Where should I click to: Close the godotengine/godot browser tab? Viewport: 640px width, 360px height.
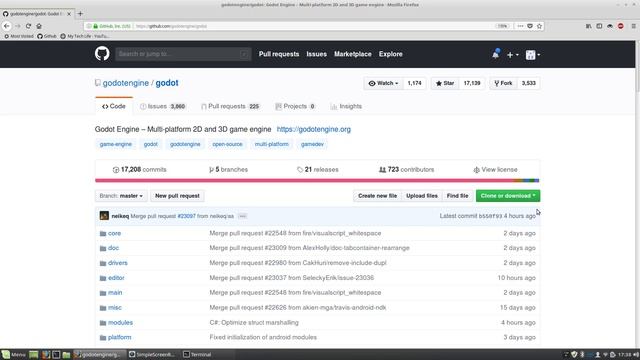click(x=69, y=14)
